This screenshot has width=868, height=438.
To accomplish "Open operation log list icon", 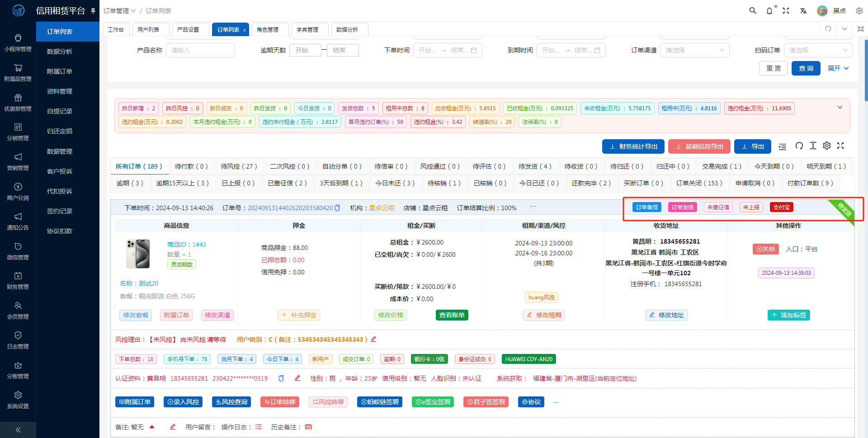I will (x=259, y=427).
